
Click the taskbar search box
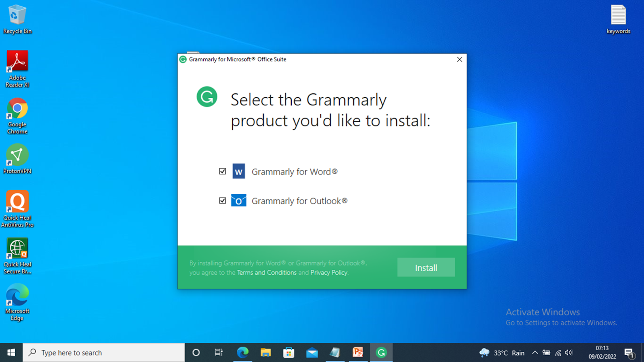click(x=104, y=353)
